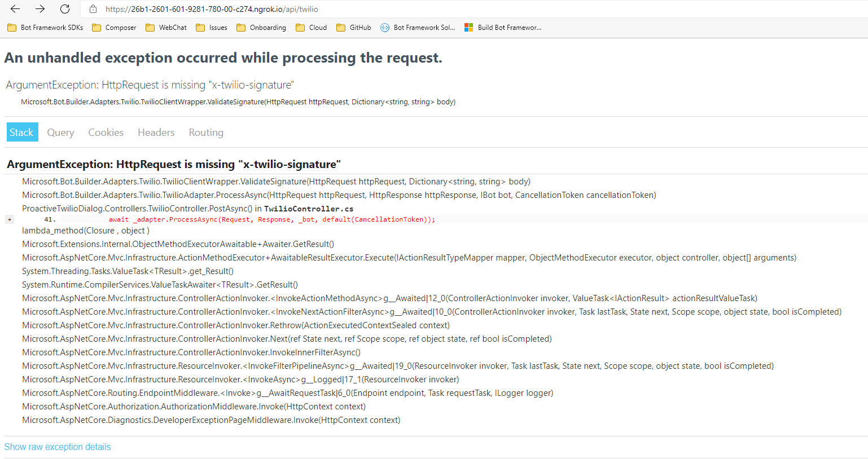This screenshot has width=868, height=459.
Task: Open the Cookies tab
Action: tap(106, 132)
